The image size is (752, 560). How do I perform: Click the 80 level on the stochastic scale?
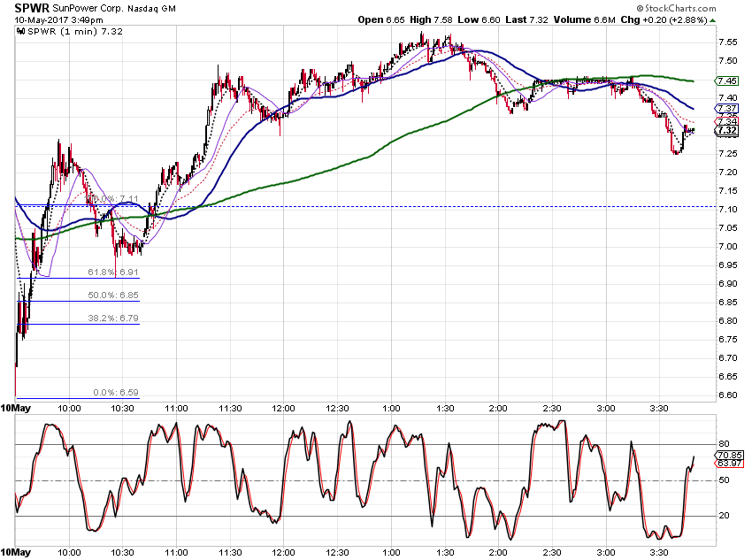click(725, 444)
